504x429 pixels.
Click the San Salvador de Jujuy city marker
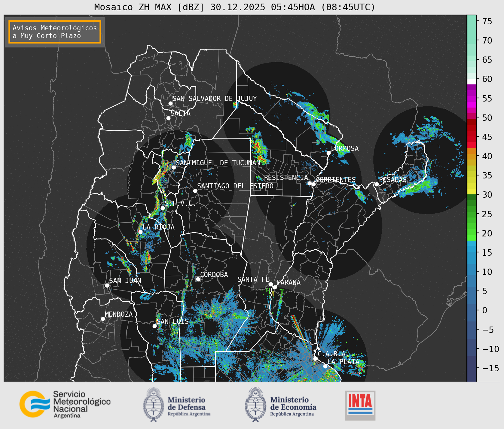tap(170, 103)
